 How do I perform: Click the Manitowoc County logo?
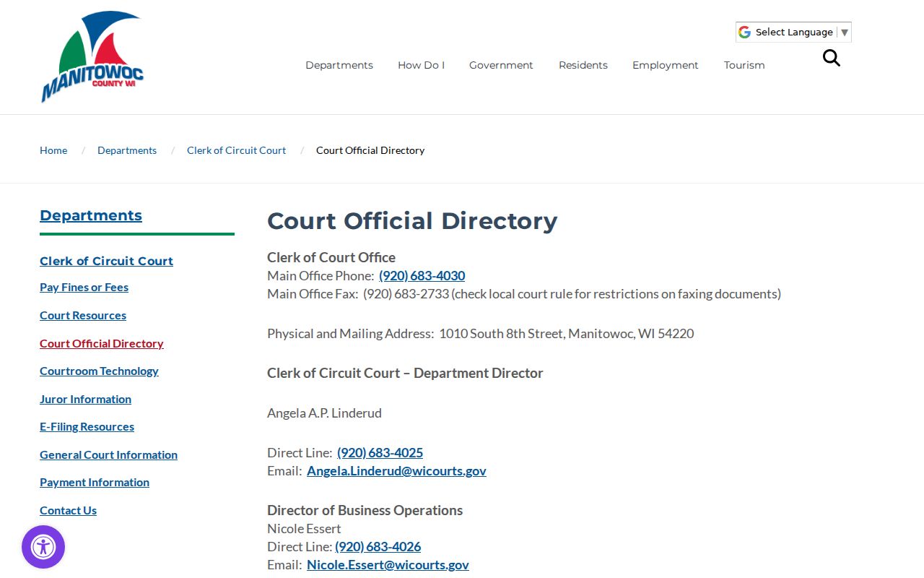(92, 56)
